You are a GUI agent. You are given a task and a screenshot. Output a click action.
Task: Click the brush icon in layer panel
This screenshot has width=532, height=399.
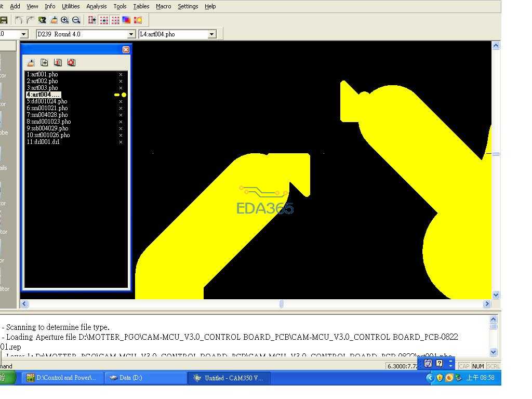pyautogui.click(x=31, y=62)
